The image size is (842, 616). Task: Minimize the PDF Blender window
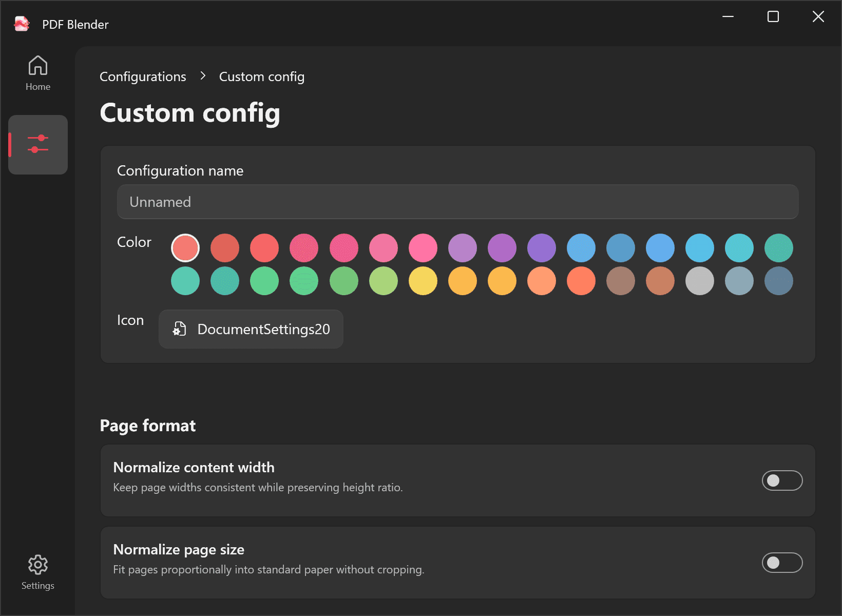(728, 16)
